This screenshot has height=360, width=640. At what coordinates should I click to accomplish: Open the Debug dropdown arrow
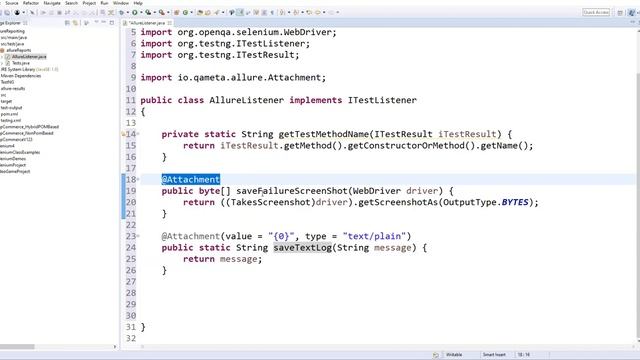[128, 12]
